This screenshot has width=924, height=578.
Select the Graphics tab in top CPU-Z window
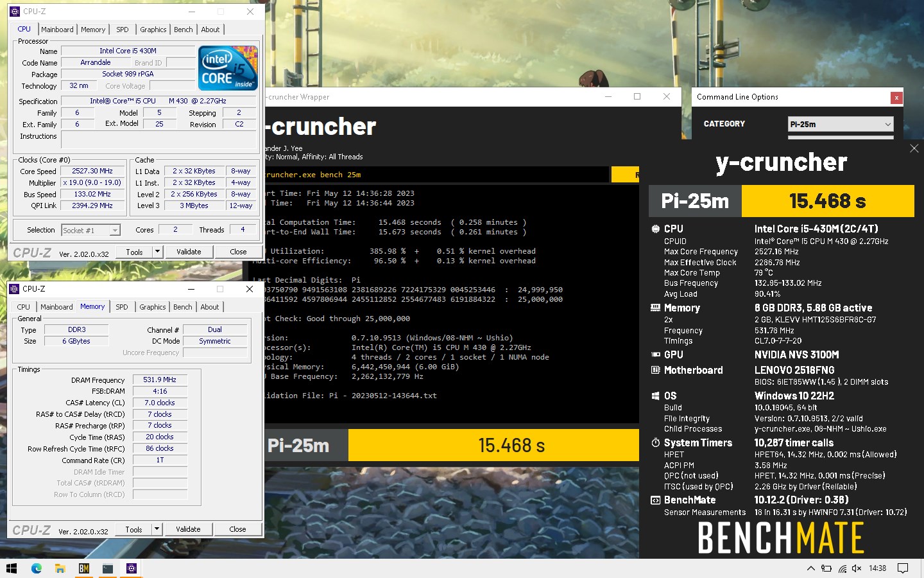(x=153, y=30)
